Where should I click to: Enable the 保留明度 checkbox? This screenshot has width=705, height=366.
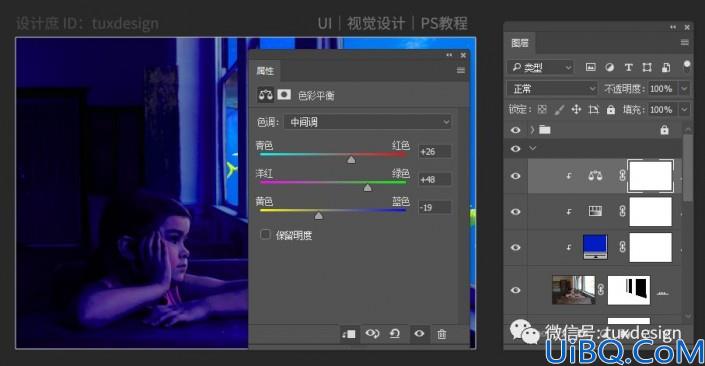[265, 235]
